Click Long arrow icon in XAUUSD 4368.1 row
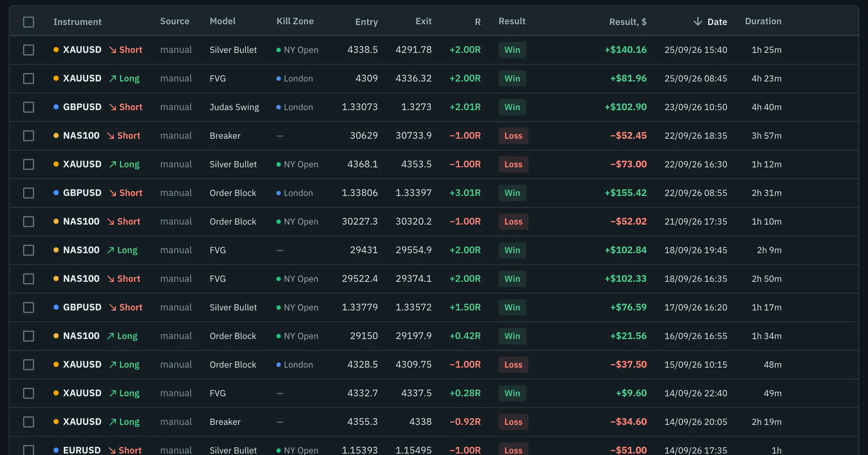 tap(113, 165)
